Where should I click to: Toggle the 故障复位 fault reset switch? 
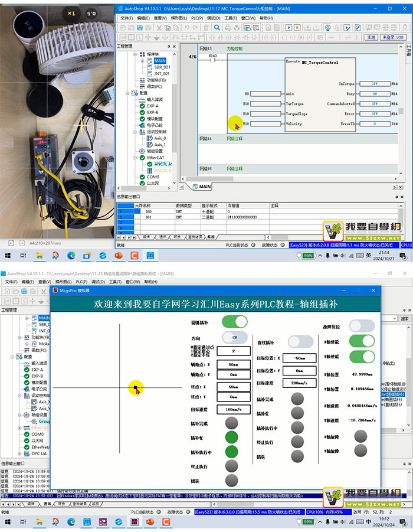(362, 326)
